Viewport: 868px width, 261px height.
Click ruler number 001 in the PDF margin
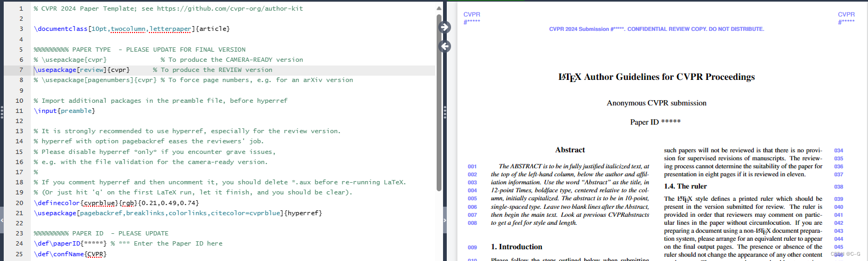[472, 167]
